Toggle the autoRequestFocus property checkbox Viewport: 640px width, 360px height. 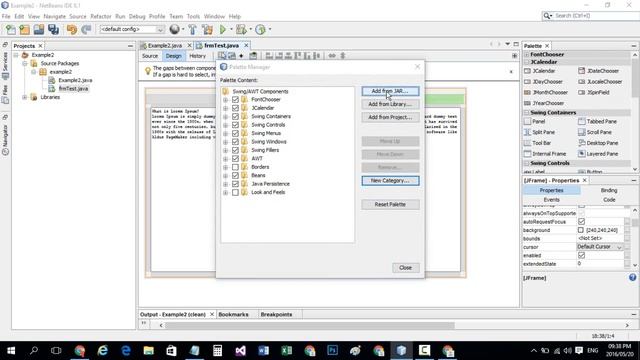(x=581, y=222)
